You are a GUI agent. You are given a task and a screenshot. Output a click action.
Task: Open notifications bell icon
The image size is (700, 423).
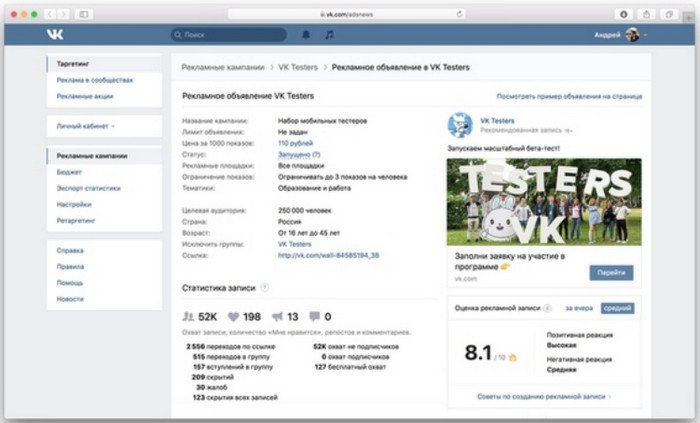[x=306, y=34]
